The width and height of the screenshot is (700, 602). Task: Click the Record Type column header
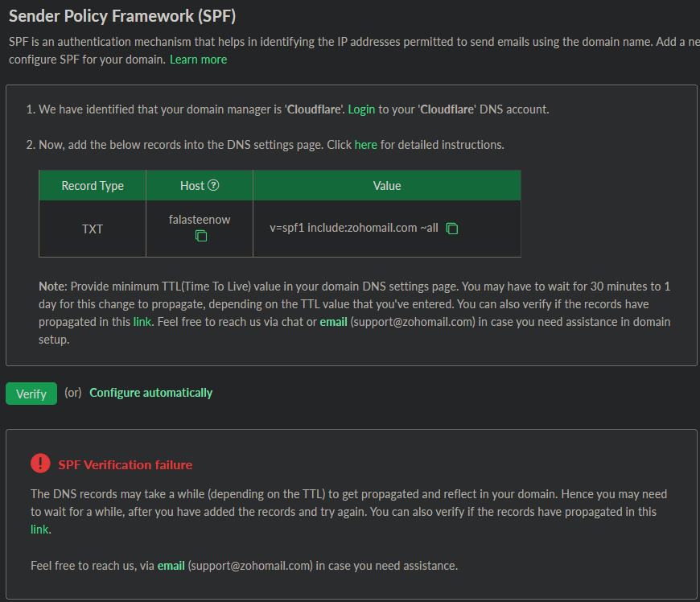coord(93,186)
